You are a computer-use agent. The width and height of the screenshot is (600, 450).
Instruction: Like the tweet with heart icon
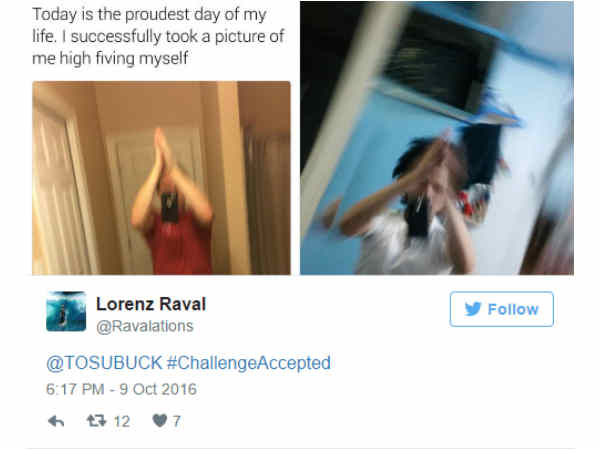click(160, 421)
